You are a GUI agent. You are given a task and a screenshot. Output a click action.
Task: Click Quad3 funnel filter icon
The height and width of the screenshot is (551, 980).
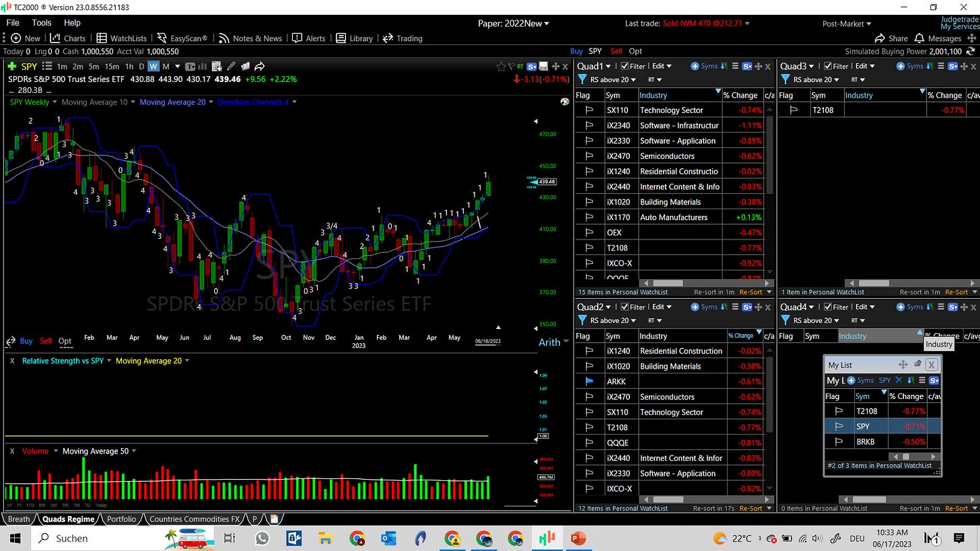click(786, 79)
